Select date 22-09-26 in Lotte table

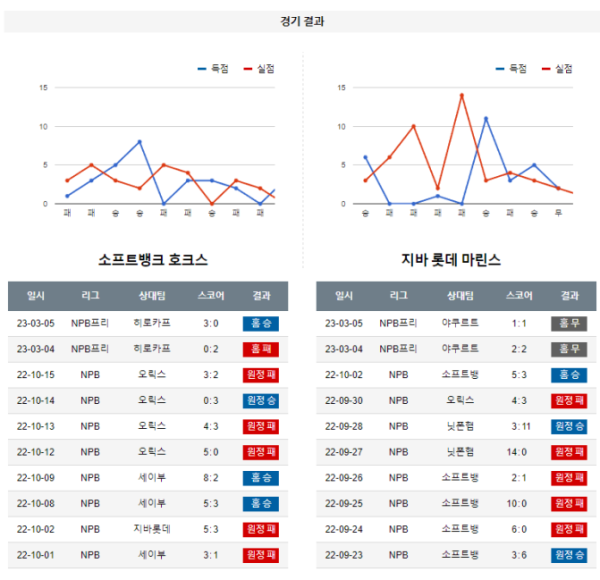point(344,478)
